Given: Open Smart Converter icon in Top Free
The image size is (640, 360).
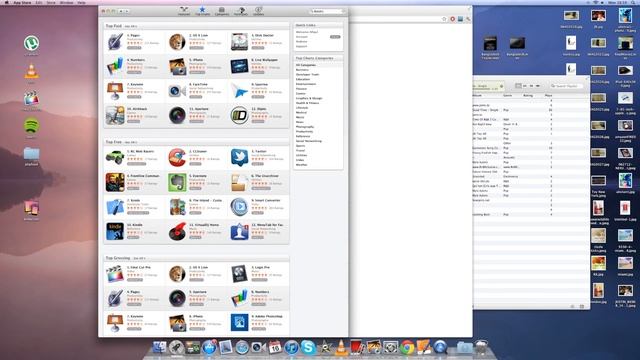Looking at the screenshot, I should point(239,207).
